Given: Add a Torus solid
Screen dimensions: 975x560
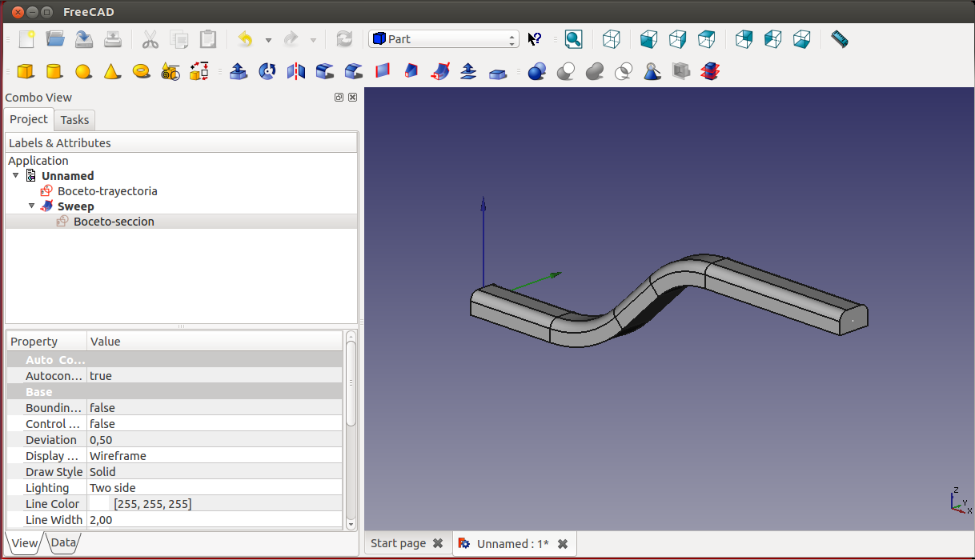Looking at the screenshot, I should tap(142, 72).
